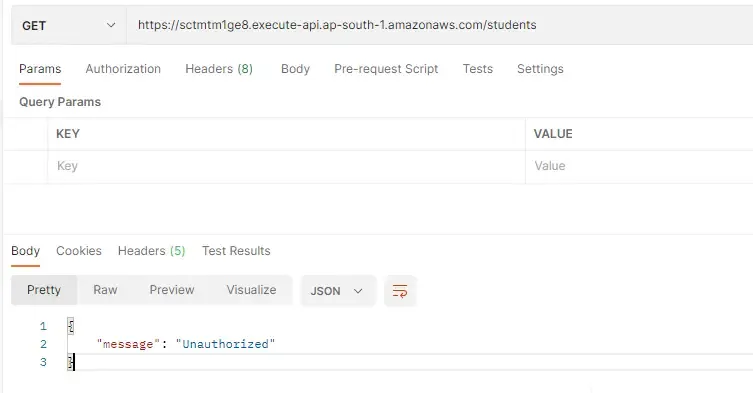Open the Settings tab

[540, 69]
